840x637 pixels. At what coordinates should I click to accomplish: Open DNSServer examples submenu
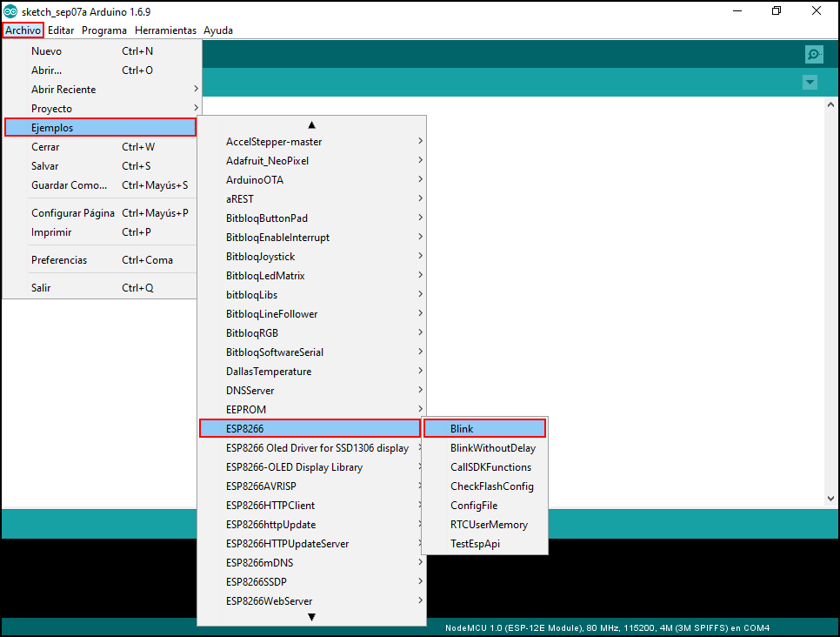[x=312, y=391]
